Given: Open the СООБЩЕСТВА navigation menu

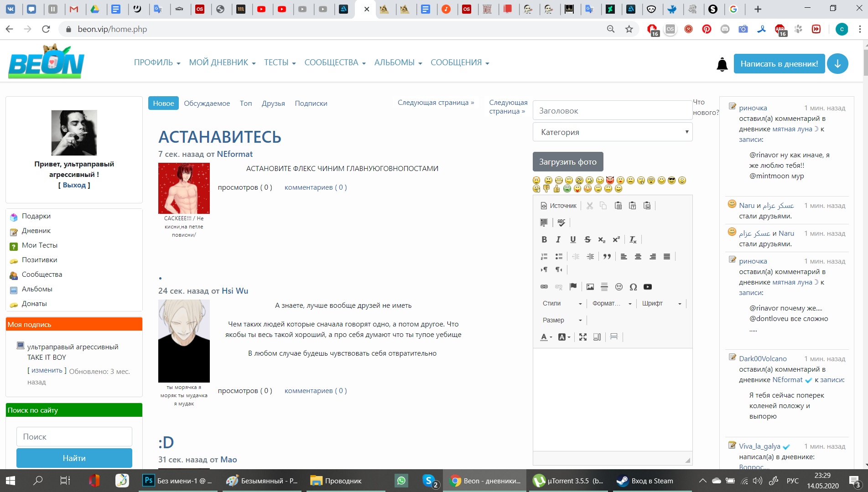Looking at the screenshot, I should click(x=335, y=62).
